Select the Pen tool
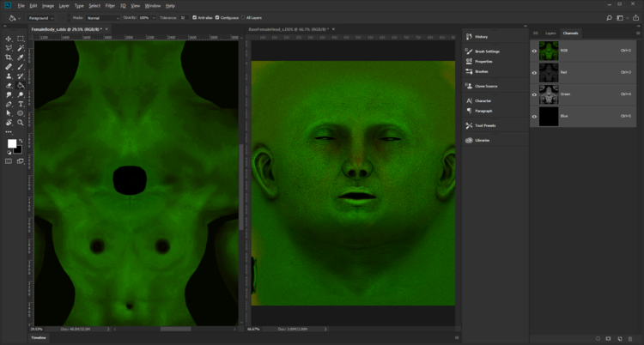The width and height of the screenshot is (644, 345). tap(9, 104)
